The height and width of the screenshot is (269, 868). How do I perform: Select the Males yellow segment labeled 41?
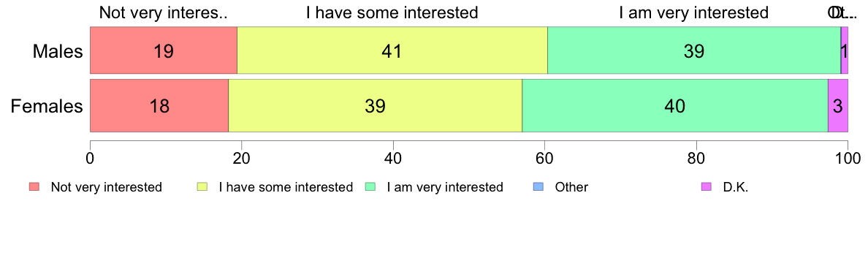(x=392, y=50)
